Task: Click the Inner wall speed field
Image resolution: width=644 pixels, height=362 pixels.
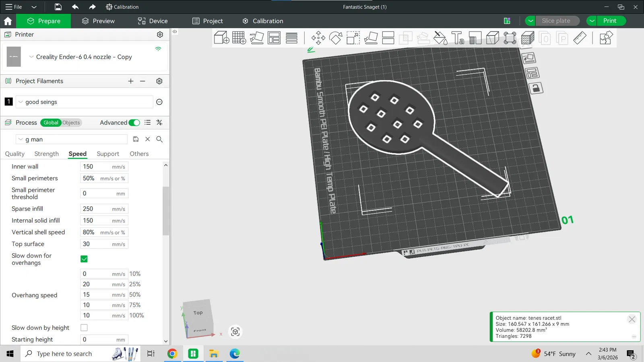Action: pyautogui.click(x=104, y=167)
